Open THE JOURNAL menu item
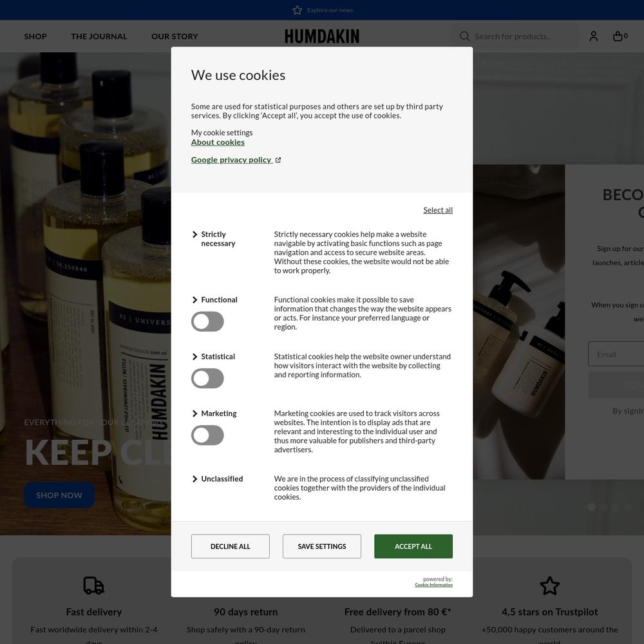Viewport: 644px width, 644px height. tap(99, 36)
